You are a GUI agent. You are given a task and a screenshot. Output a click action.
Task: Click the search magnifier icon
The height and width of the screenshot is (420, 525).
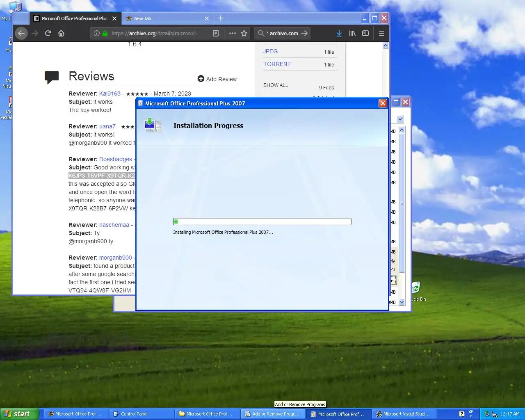point(261,33)
